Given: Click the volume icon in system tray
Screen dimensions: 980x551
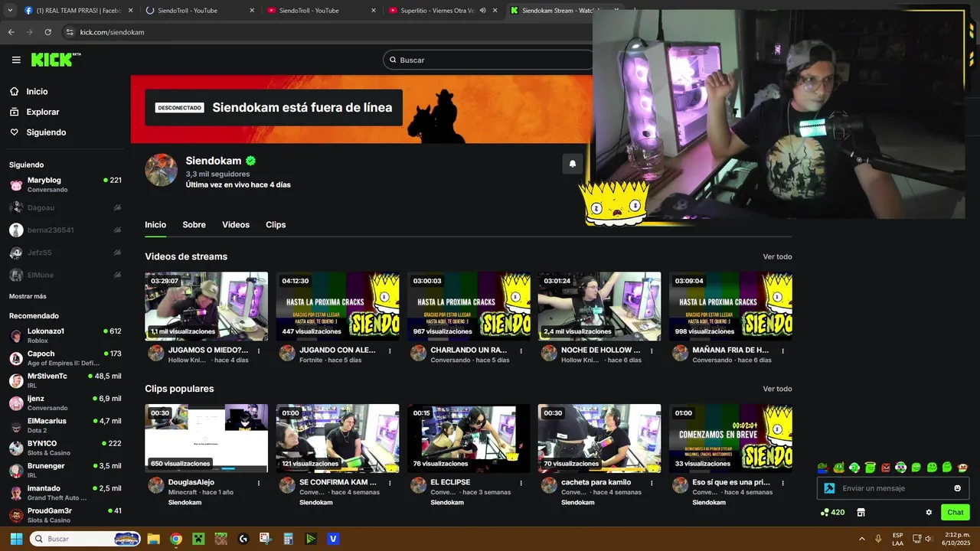Looking at the screenshot, I should 928,539.
